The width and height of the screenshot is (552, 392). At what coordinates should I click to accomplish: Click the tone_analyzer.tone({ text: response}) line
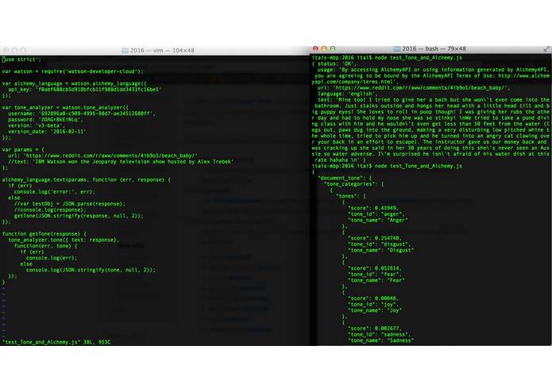click(64, 240)
